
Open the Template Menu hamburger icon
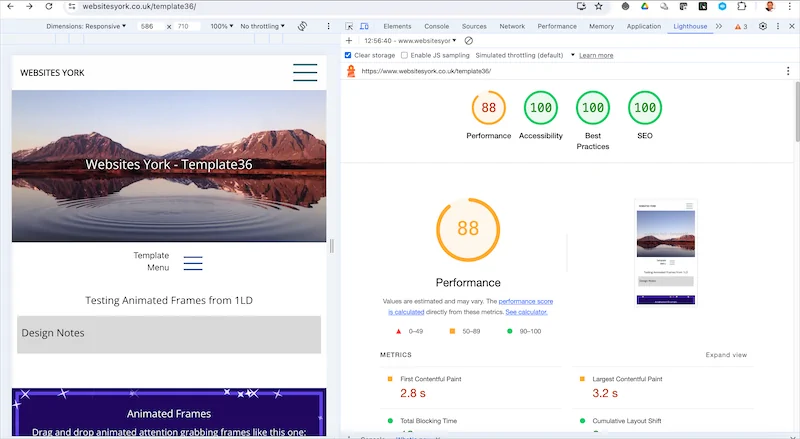click(193, 263)
